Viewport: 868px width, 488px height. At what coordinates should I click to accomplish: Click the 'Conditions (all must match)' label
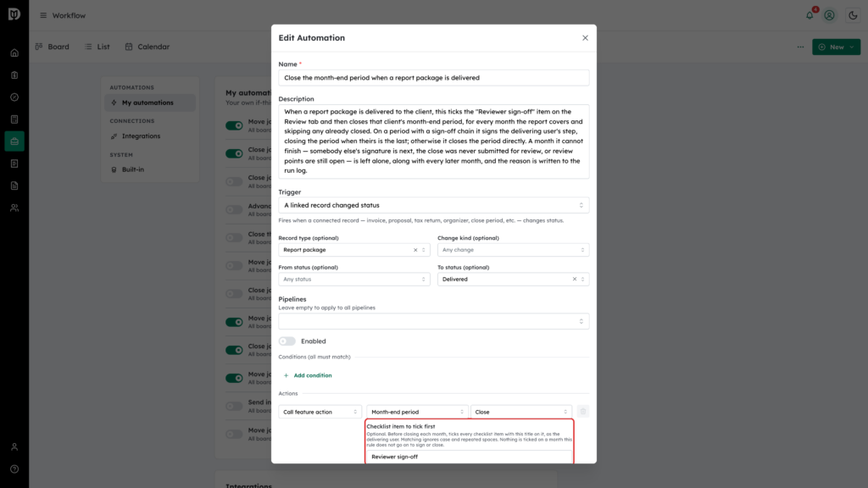(x=314, y=357)
